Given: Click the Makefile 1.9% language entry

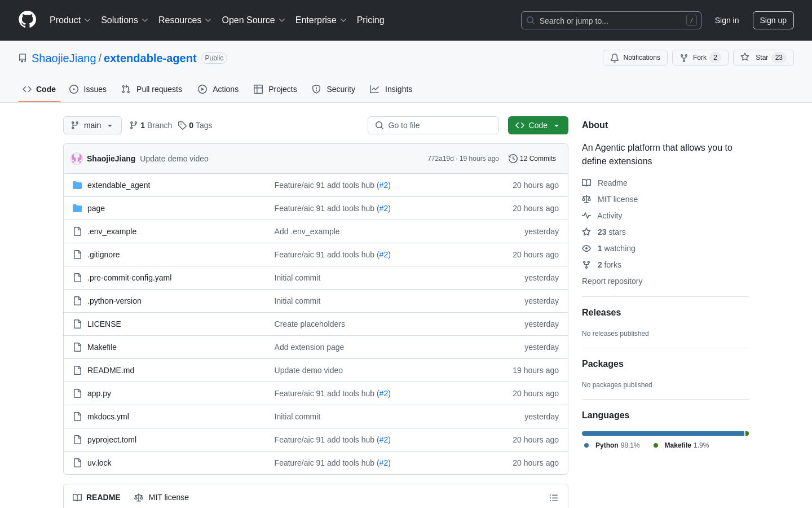Looking at the screenshot, I should (681, 445).
